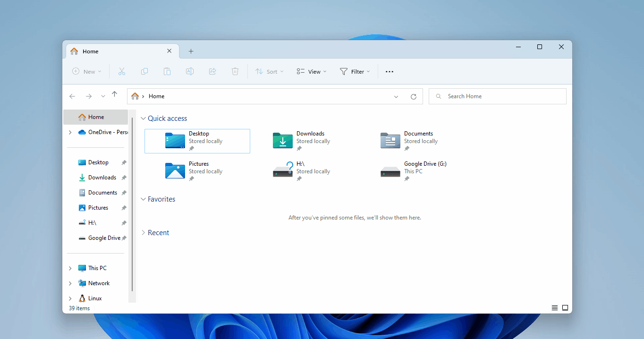Image resolution: width=644 pixels, height=339 pixels.
Task: Click the Rename icon in toolbar
Action: [x=190, y=71]
